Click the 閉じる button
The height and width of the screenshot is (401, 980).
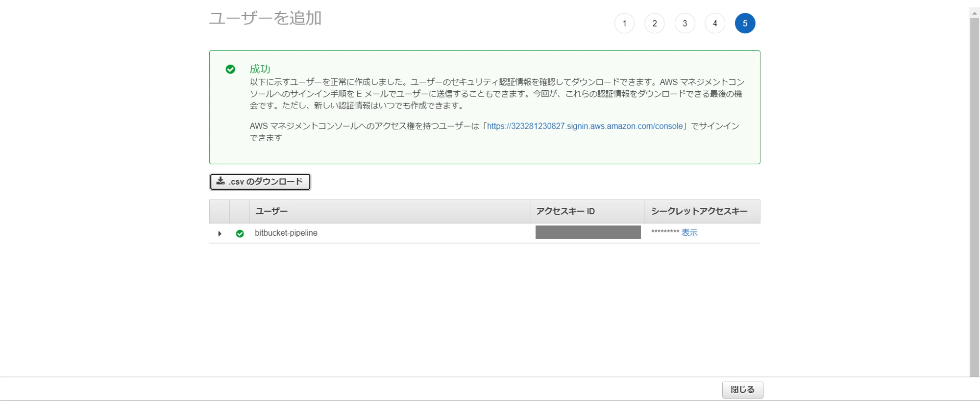(x=742, y=390)
